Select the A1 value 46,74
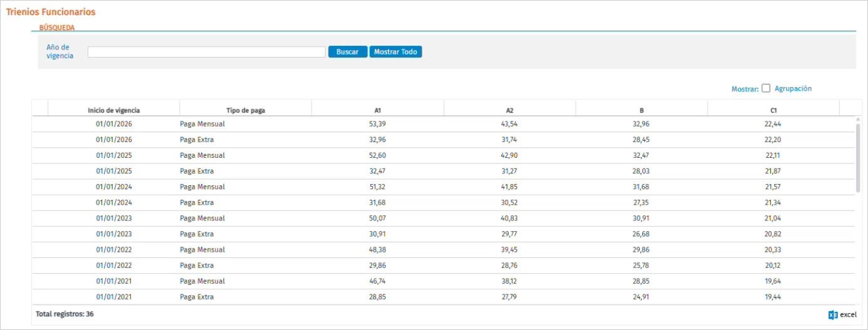The width and height of the screenshot is (868, 330). [x=377, y=281]
